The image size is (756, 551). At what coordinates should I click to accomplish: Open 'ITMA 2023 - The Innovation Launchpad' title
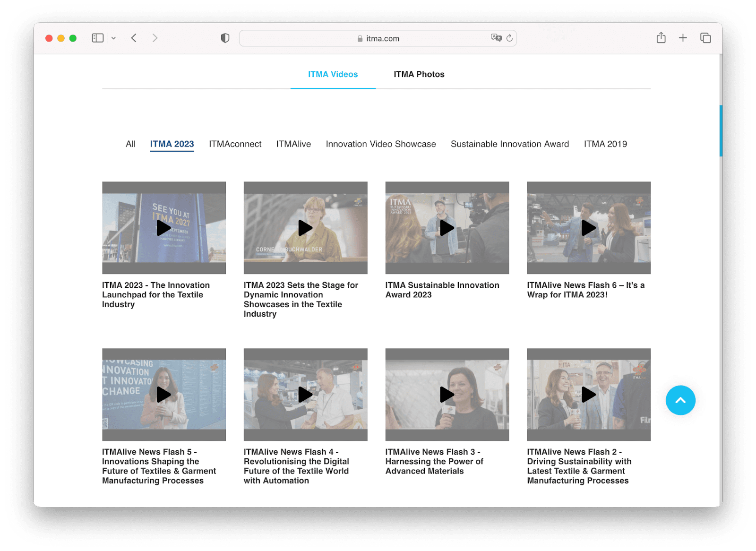156,295
